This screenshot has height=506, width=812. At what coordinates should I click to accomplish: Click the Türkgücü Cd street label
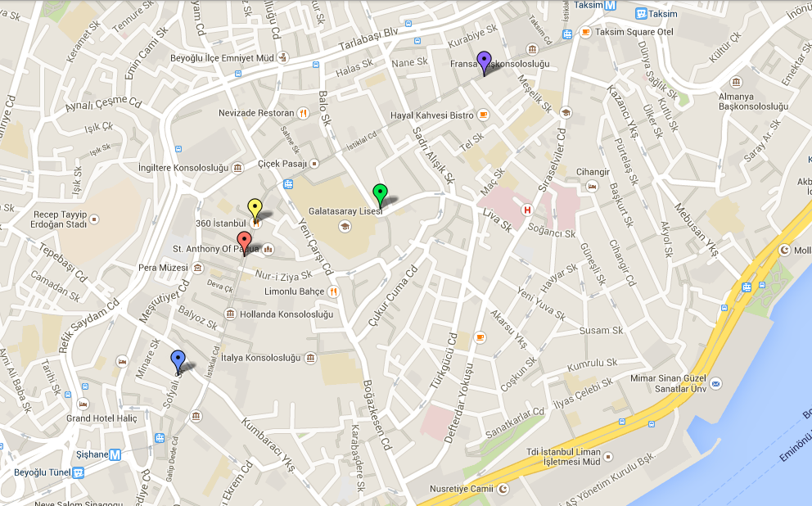pos(444,361)
